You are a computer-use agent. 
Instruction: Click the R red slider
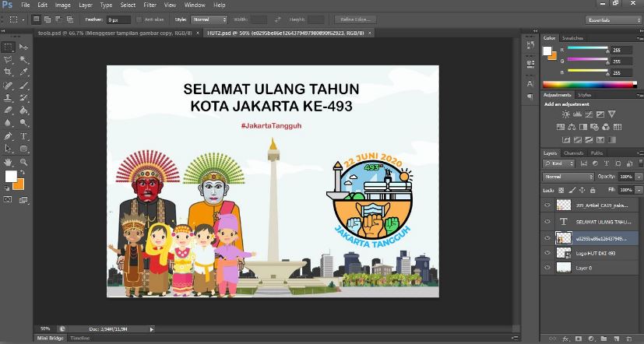(588, 48)
